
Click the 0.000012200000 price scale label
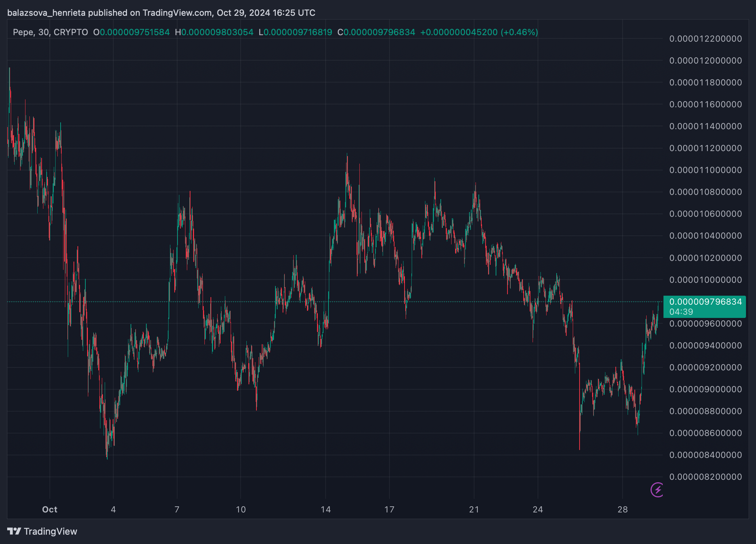click(x=705, y=39)
